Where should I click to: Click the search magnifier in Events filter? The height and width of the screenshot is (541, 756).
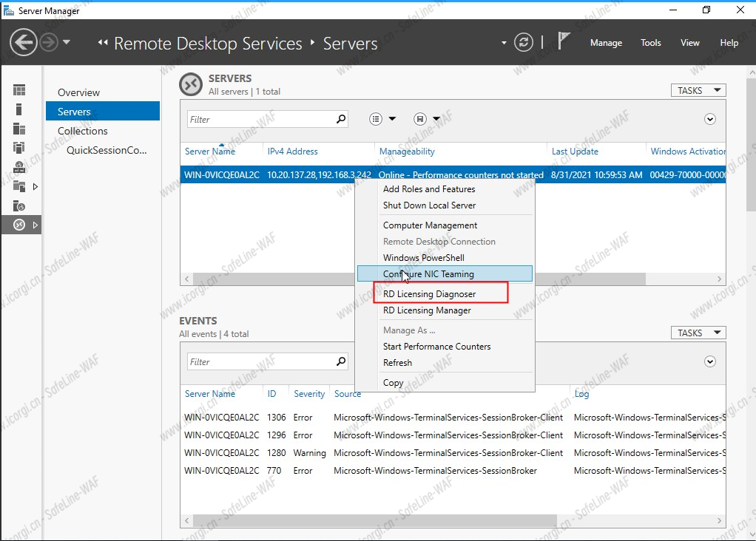tap(341, 361)
